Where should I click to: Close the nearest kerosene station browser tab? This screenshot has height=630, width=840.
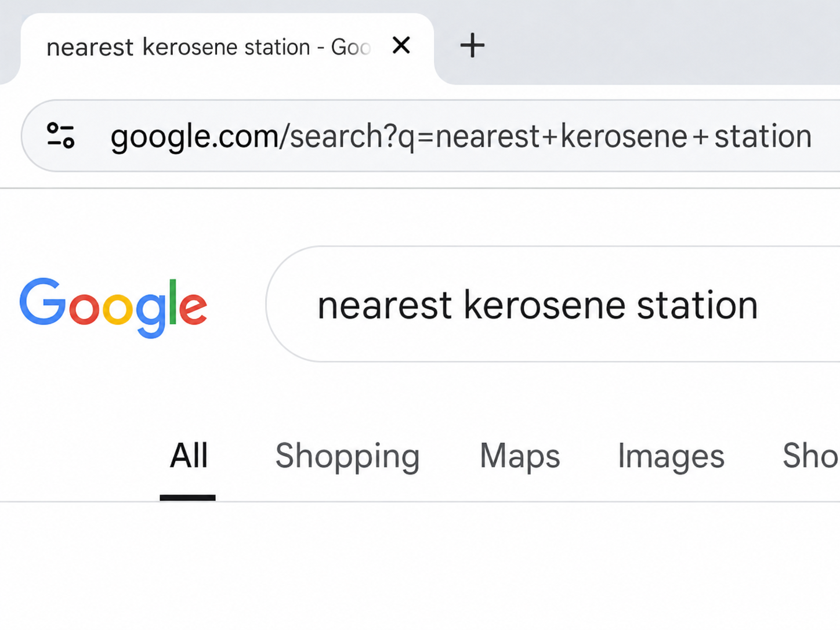401,45
